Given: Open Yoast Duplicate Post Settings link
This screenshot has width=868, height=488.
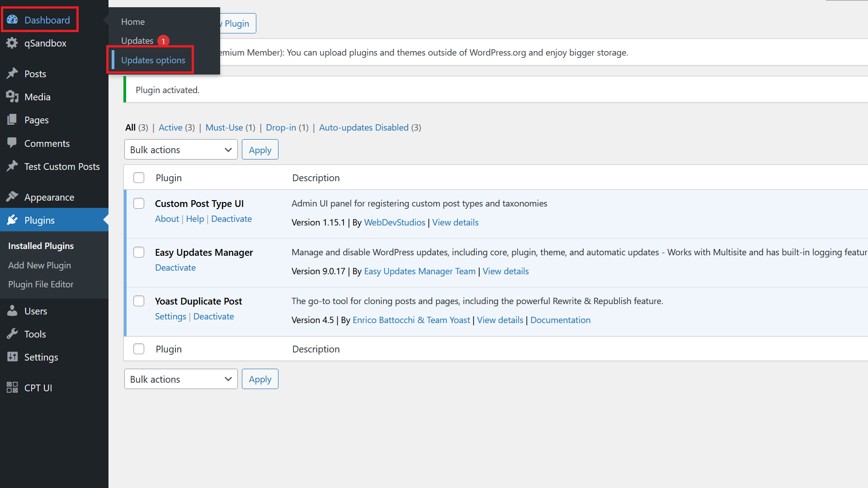Looking at the screenshot, I should tap(170, 316).
